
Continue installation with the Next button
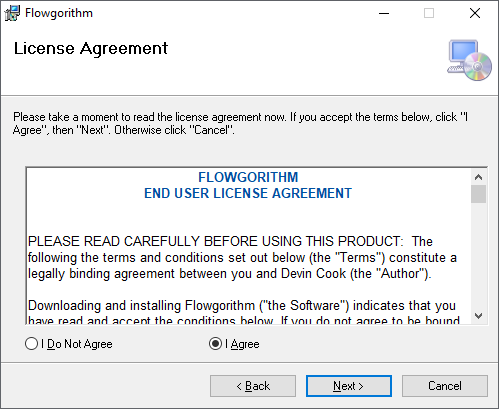click(349, 386)
